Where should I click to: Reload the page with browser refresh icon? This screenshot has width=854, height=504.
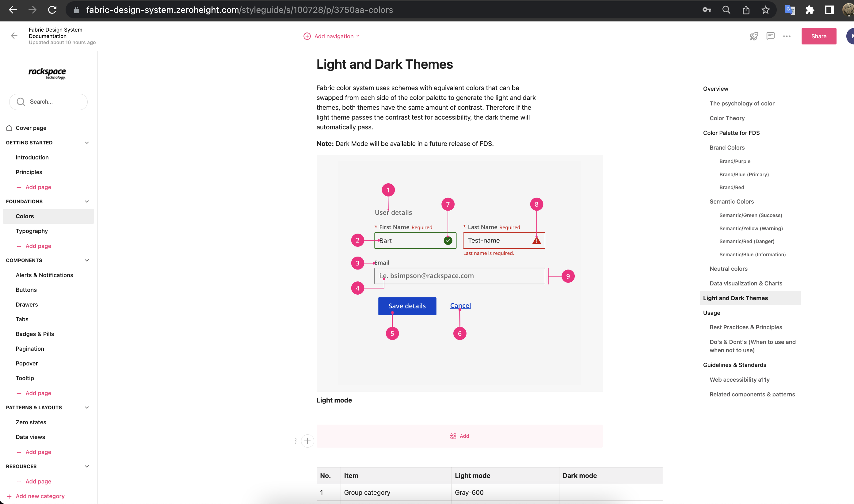[52, 10]
